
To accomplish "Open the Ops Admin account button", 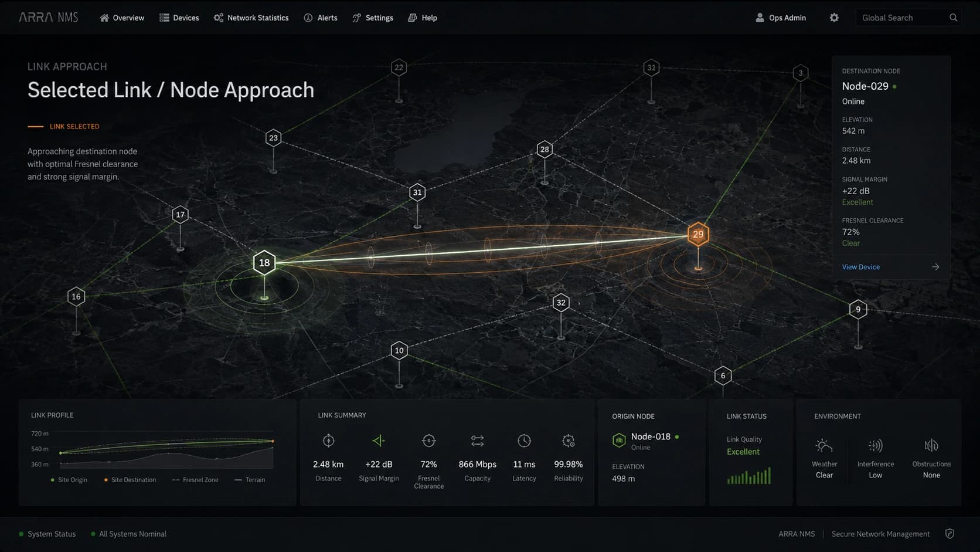I will pyautogui.click(x=780, y=18).
